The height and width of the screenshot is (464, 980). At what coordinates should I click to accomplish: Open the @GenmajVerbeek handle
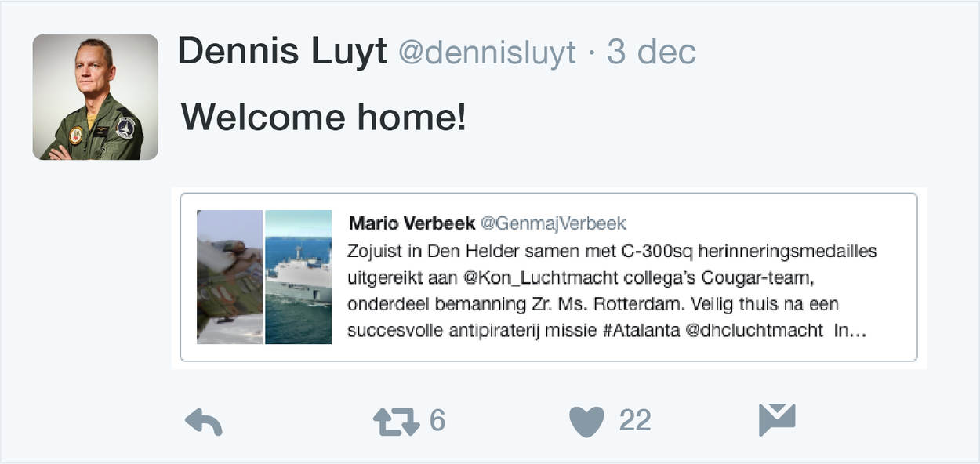(554, 223)
